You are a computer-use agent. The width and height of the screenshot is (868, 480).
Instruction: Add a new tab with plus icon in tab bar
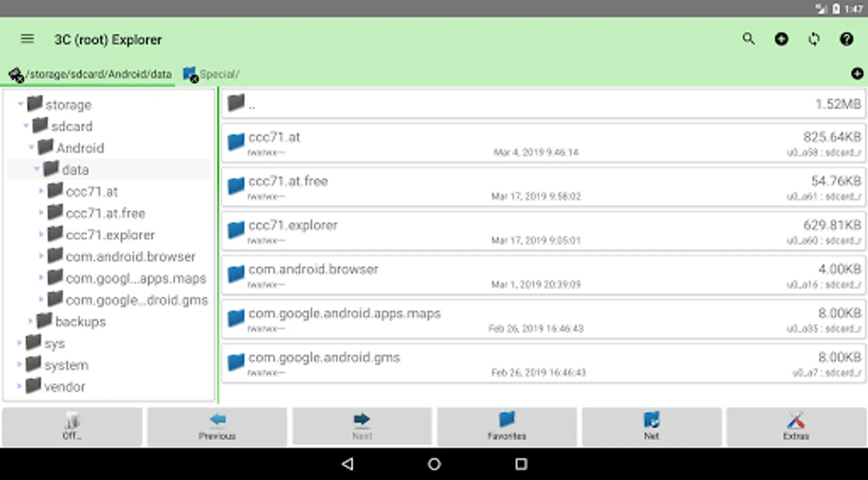coord(857,74)
